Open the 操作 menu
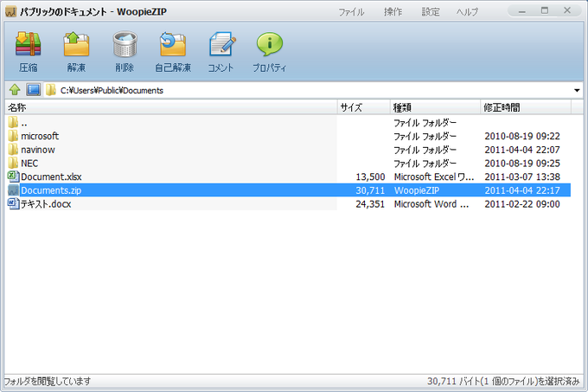This screenshot has height=392, width=588. 393,12
